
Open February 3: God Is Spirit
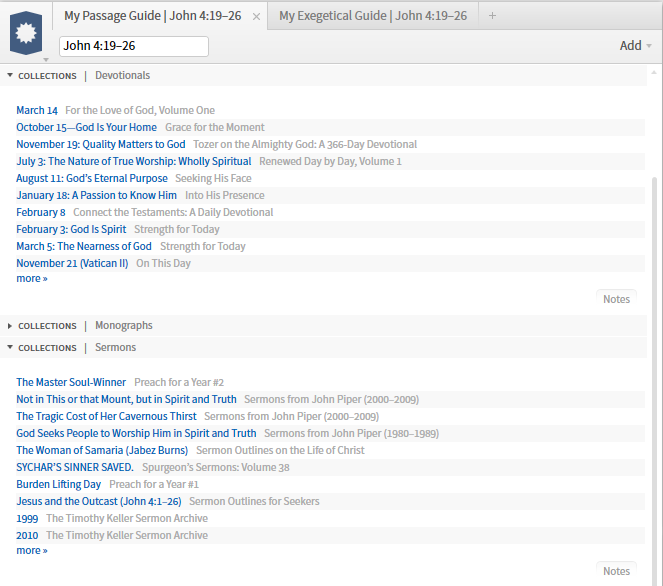click(x=71, y=229)
